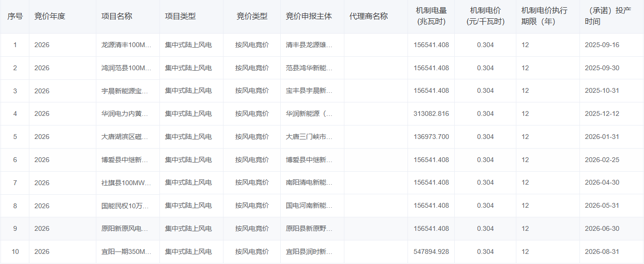
Task: Select project name 大唐湖滨区磁… cell
Action: pos(125,137)
